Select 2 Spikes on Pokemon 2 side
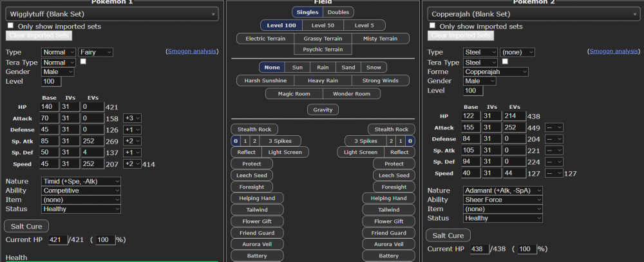The height and width of the screenshot is (262, 644). [x=392, y=141]
